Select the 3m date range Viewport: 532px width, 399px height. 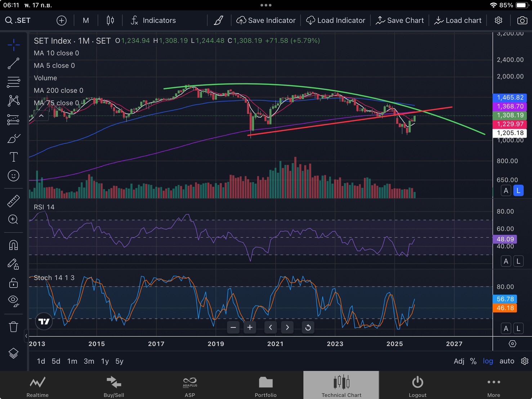point(89,361)
